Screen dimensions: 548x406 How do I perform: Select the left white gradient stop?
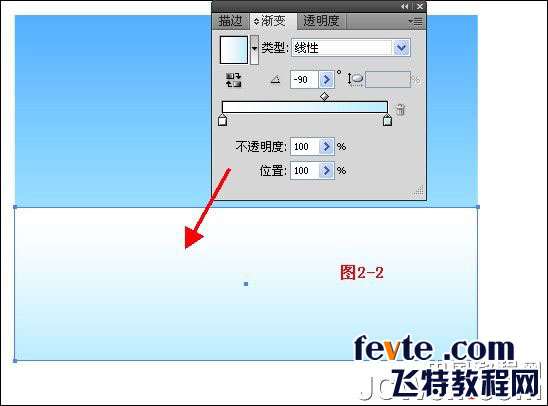[x=222, y=120]
